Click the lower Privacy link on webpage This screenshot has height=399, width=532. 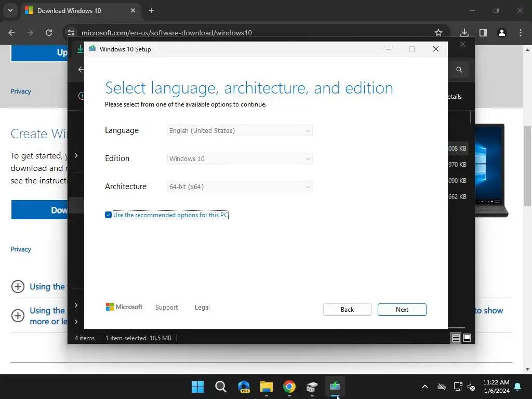[x=21, y=249]
